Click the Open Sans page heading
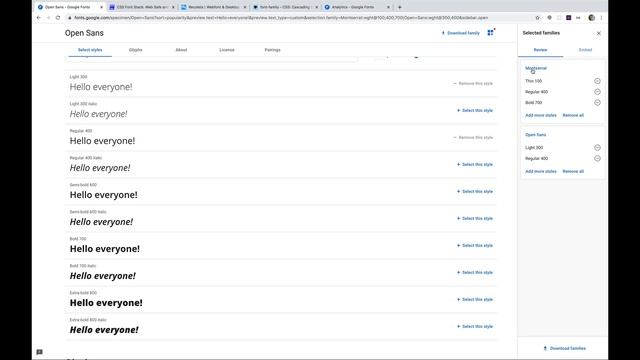 [x=84, y=33]
